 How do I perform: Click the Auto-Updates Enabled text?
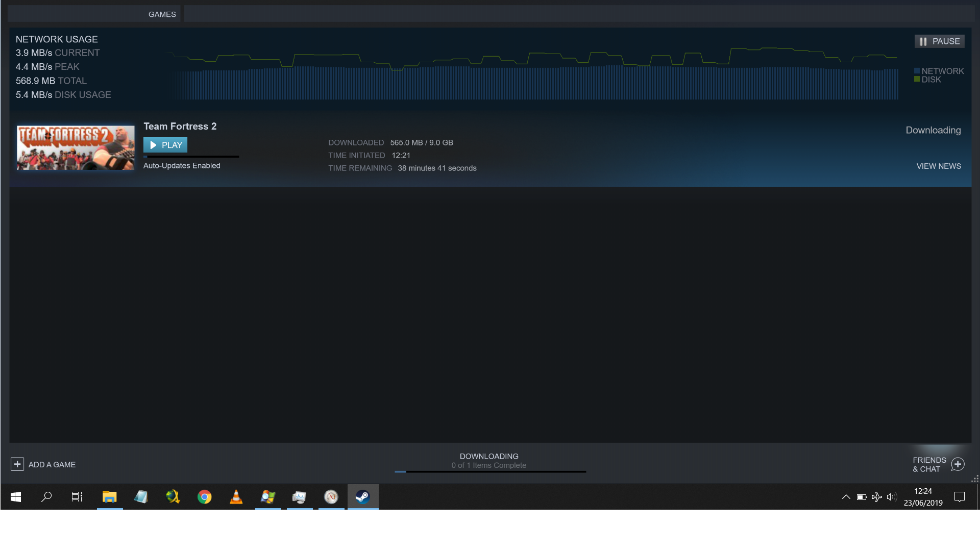(182, 166)
